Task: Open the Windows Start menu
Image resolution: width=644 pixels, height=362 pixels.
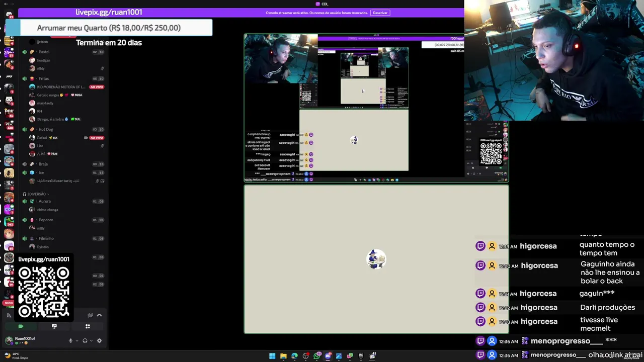Action: (x=272, y=356)
